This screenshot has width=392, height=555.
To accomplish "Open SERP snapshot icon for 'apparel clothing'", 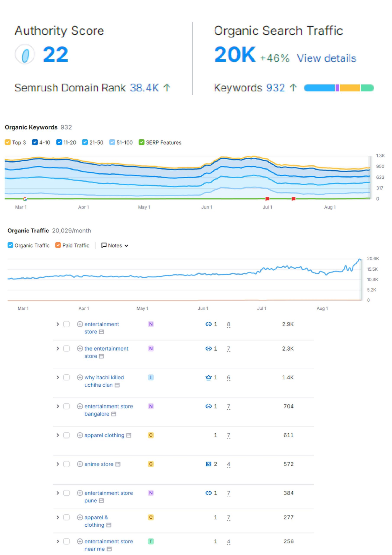I will [x=129, y=435].
